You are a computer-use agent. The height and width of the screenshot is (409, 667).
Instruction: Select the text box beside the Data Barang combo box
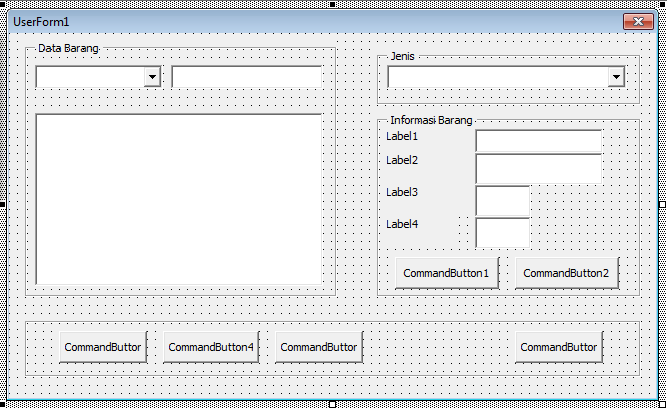click(x=247, y=77)
